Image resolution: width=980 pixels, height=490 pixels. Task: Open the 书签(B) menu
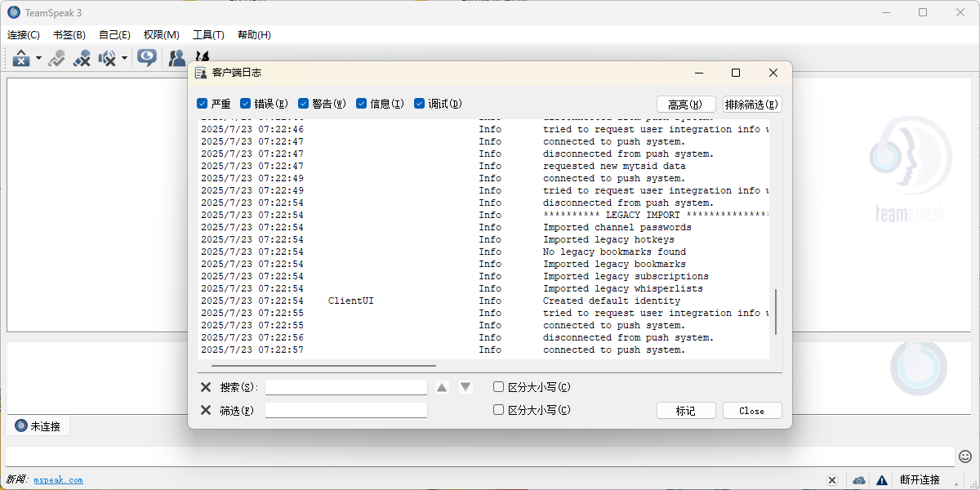[x=69, y=35]
